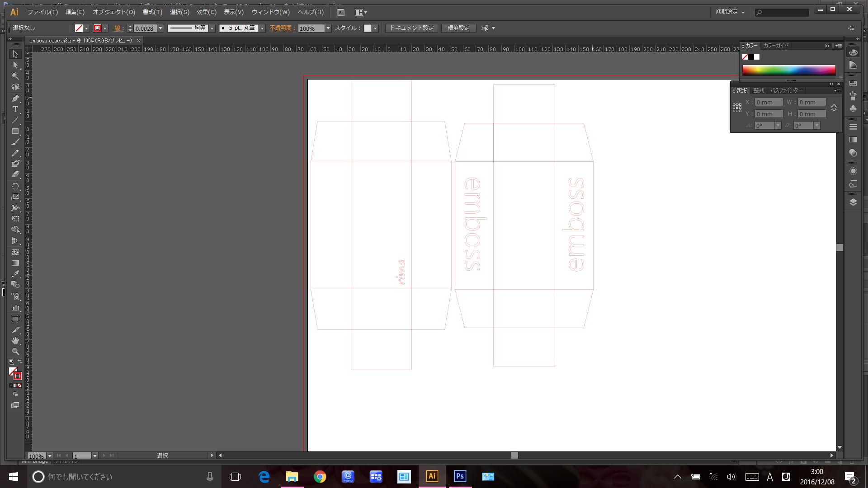Open the Layers panel icon in dock
Image resolution: width=868 pixels, height=488 pixels.
click(853, 202)
